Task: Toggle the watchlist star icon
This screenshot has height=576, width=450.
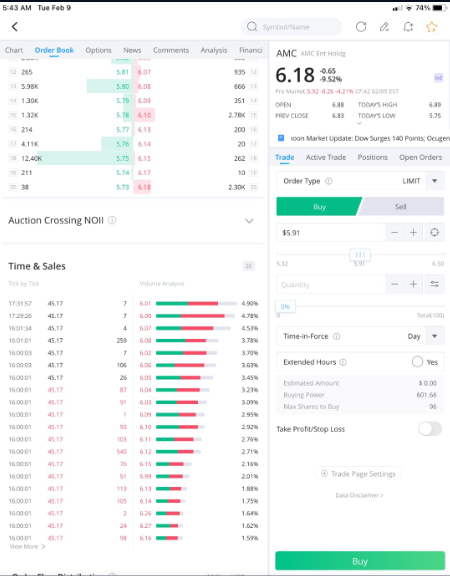Action: (x=432, y=27)
